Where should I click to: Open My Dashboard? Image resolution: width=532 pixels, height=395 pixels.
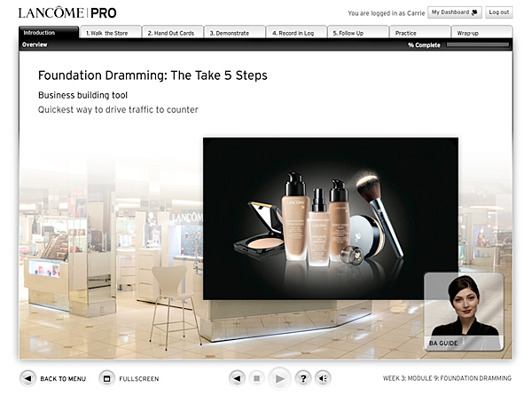(455, 12)
